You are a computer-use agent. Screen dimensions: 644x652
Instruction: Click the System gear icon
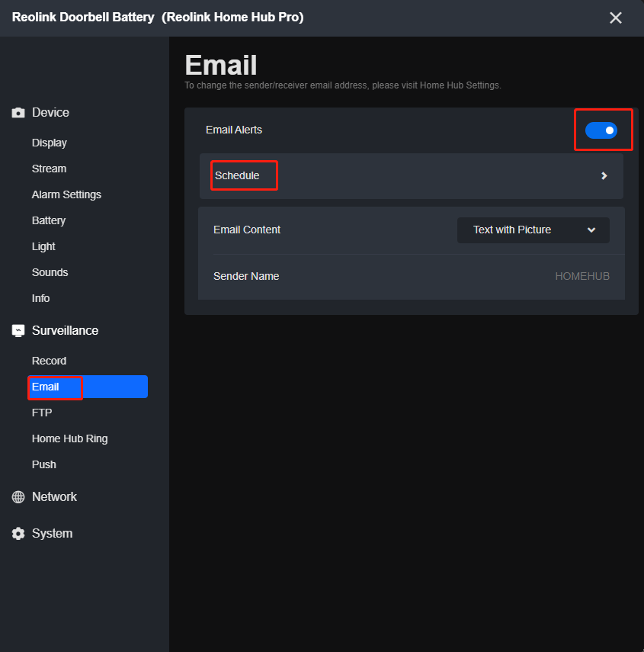18,534
